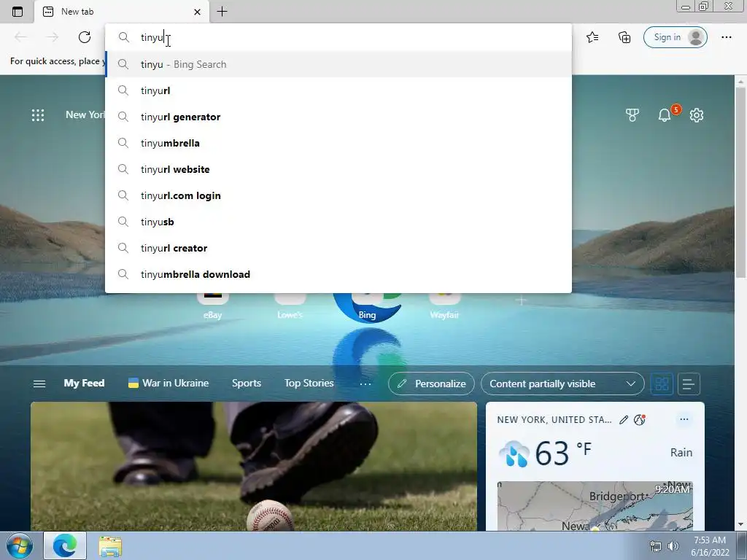Click inside the address bar text field
This screenshot has height=560, width=747.
click(338, 37)
